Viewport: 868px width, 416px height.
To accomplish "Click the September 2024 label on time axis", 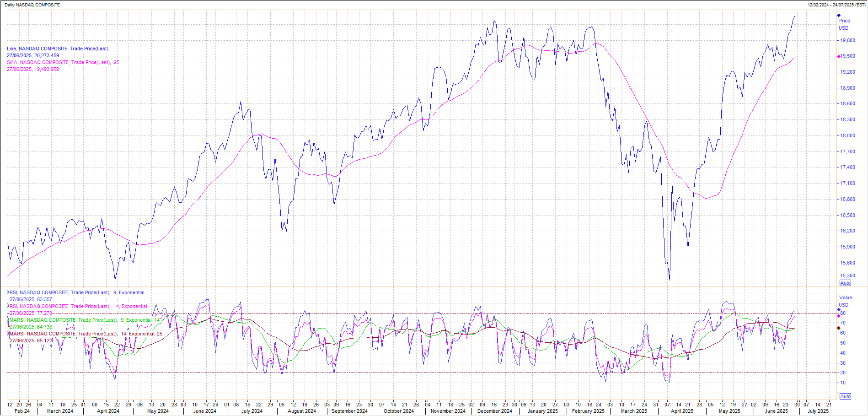I will [x=349, y=411].
